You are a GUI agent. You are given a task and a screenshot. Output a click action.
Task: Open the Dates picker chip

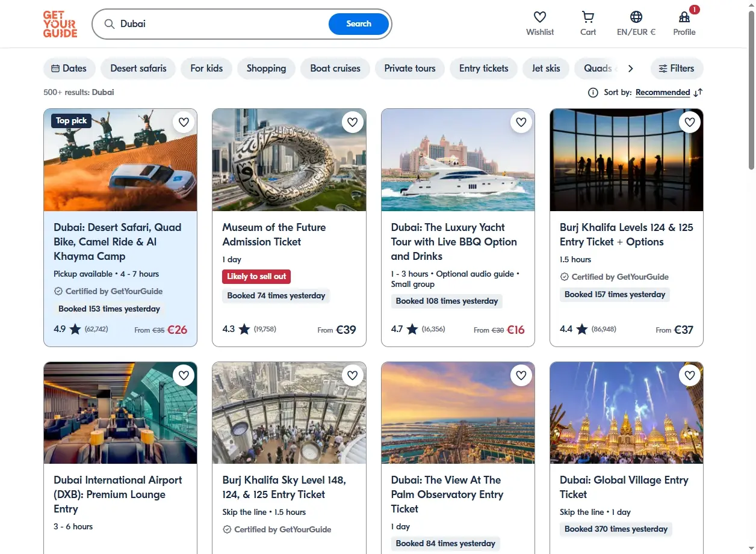point(69,69)
